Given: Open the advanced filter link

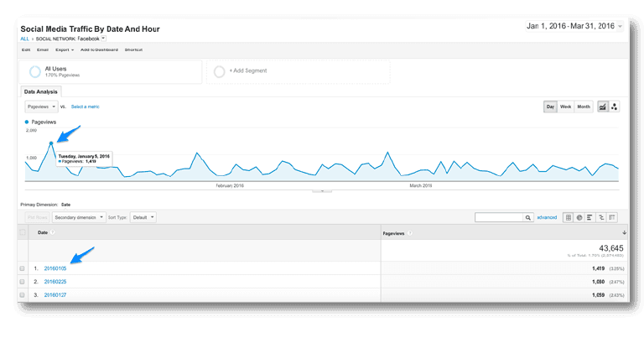Looking at the screenshot, I should click(547, 218).
